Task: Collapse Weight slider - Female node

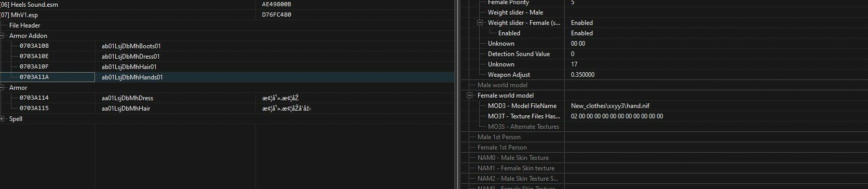Action: point(480,23)
